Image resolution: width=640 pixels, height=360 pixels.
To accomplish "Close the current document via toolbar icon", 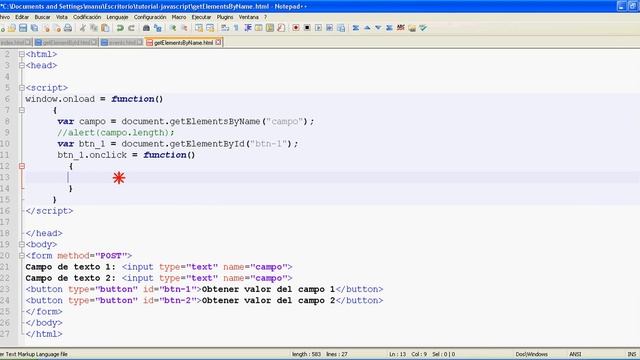I will coord(46,28).
